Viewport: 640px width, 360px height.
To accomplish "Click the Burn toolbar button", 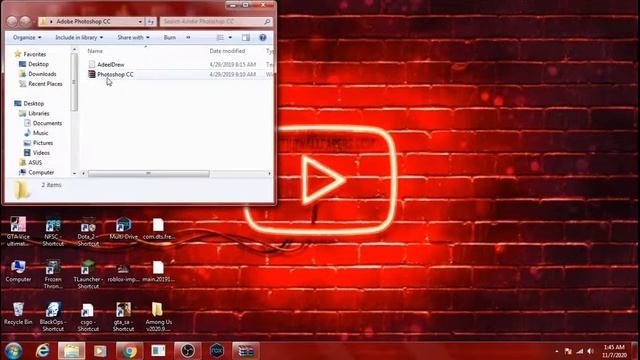I will [x=170, y=38].
